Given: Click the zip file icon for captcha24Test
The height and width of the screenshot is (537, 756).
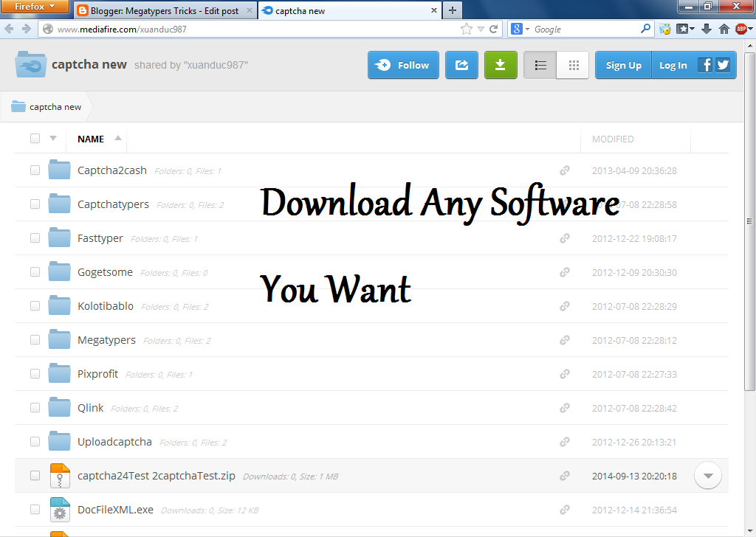Looking at the screenshot, I should [x=60, y=476].
